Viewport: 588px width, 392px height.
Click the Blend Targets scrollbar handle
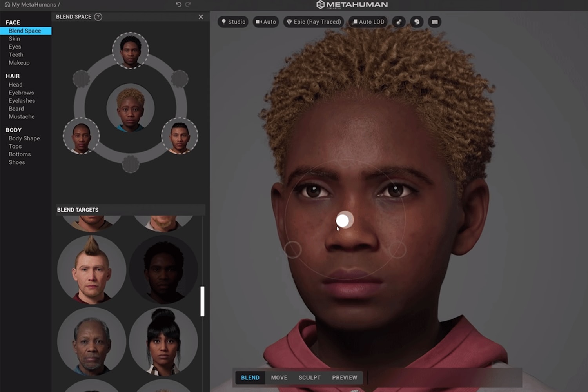pyautogui.click(x=202, y=301)
